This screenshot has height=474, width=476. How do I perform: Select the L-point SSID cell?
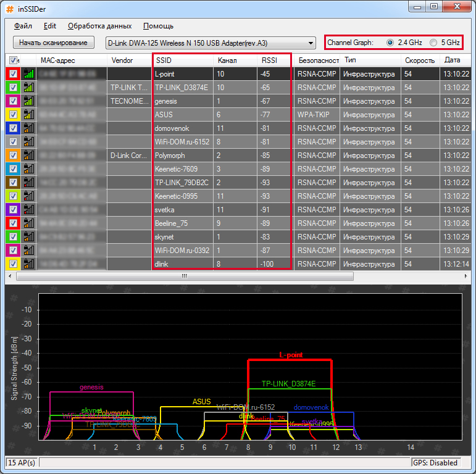point(183,73)
